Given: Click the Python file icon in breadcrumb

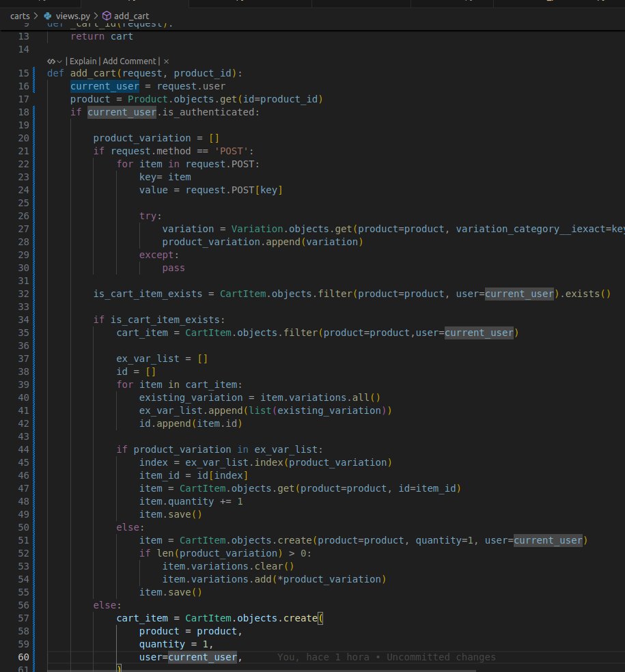Looking at the screenshot, I should pos(48,16).
